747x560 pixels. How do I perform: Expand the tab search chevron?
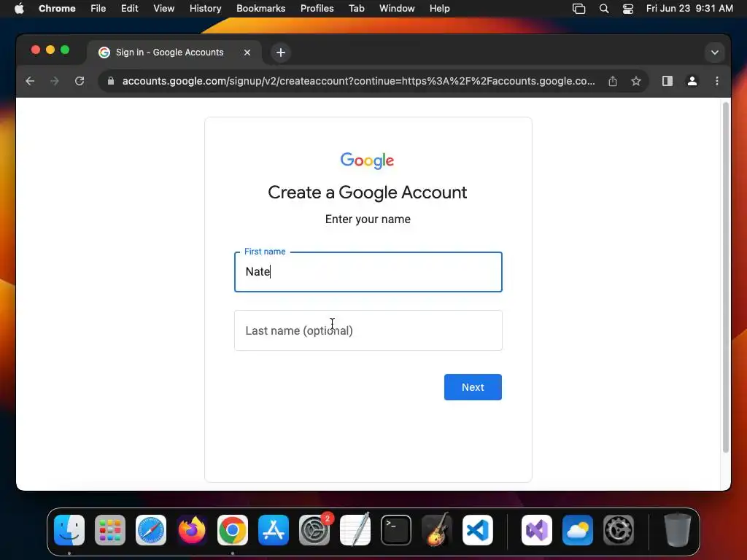[x=715, y=52]
